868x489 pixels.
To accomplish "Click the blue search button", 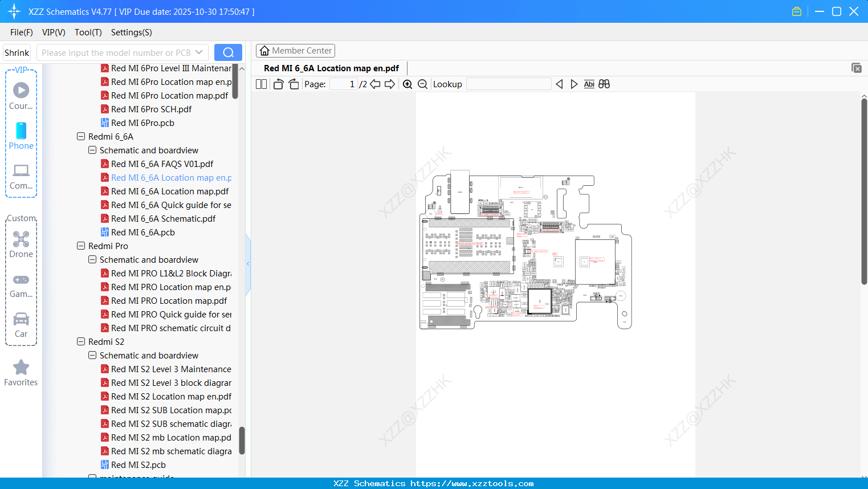I will [x=228, y=52].
